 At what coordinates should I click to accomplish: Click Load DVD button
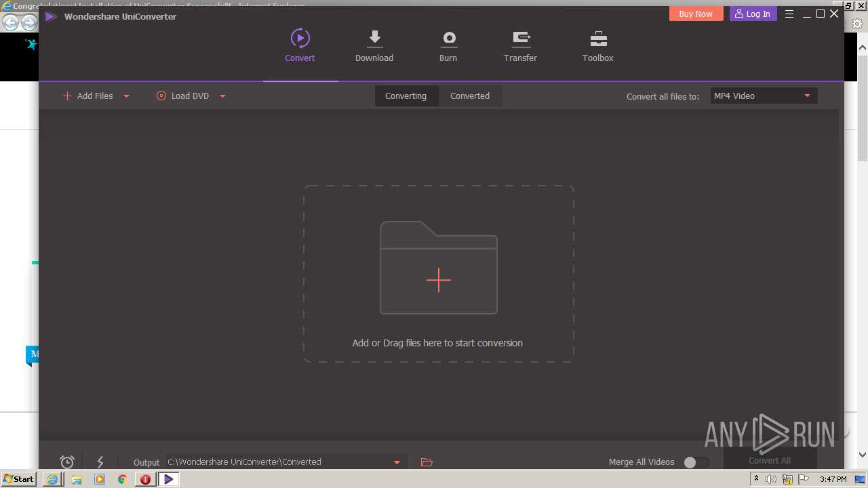pyautogui.click(x=182, y=96)
